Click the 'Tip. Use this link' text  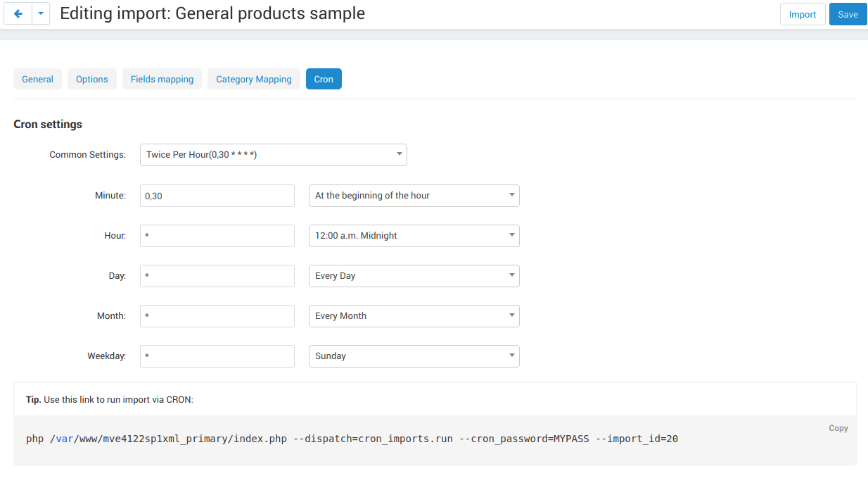click(x=110, y=399)
